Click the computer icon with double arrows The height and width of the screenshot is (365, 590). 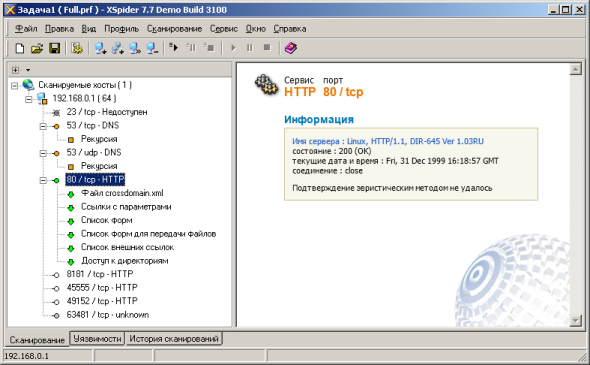point(135,48)
